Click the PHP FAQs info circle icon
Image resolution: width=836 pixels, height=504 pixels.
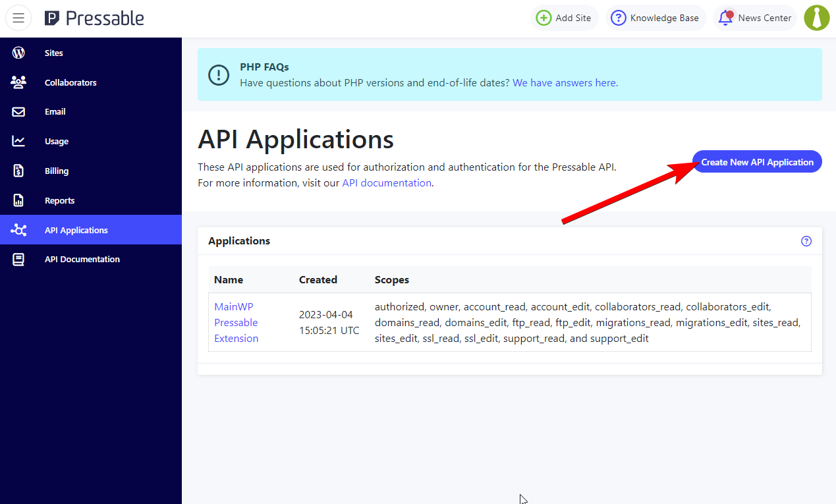(219, 74)
